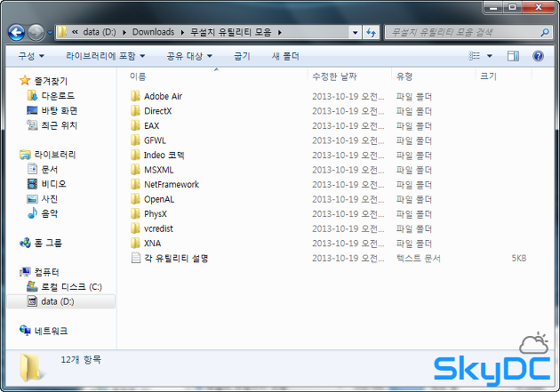Expand breadcrumb arrow after 무설치 유틸리티 모음
The width and height of the screenshot is (560, 392).
[280, 33]
